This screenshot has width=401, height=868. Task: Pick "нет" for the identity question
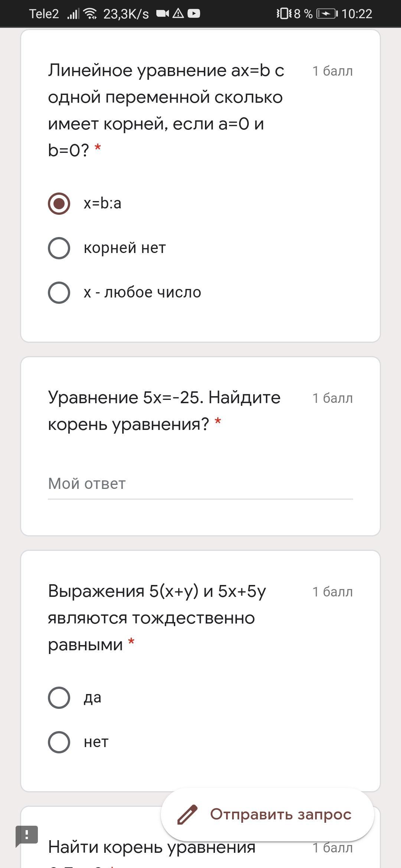tap(59, 742)
